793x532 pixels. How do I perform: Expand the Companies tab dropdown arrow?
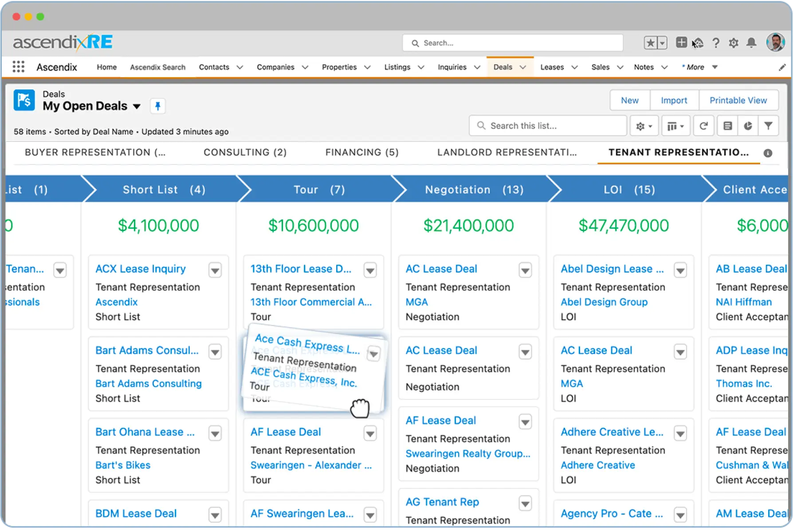coord(305,67)
